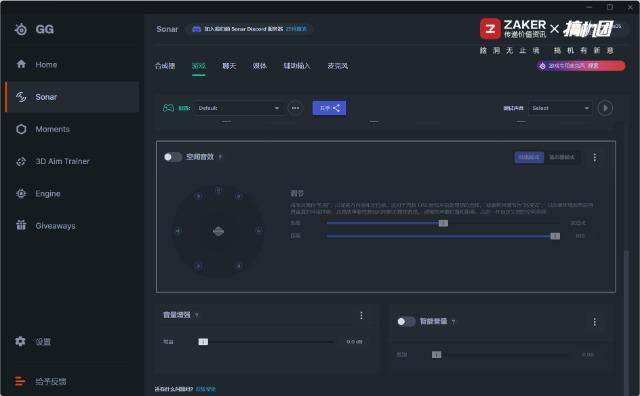Image resolution: width=640 pixels, height=396 pixels.
Task: Switch to the 媒体 media tab
Action: 260,66
